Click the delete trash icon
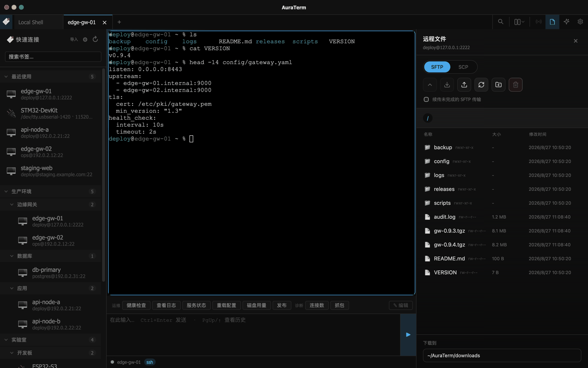 pos(516,85)
